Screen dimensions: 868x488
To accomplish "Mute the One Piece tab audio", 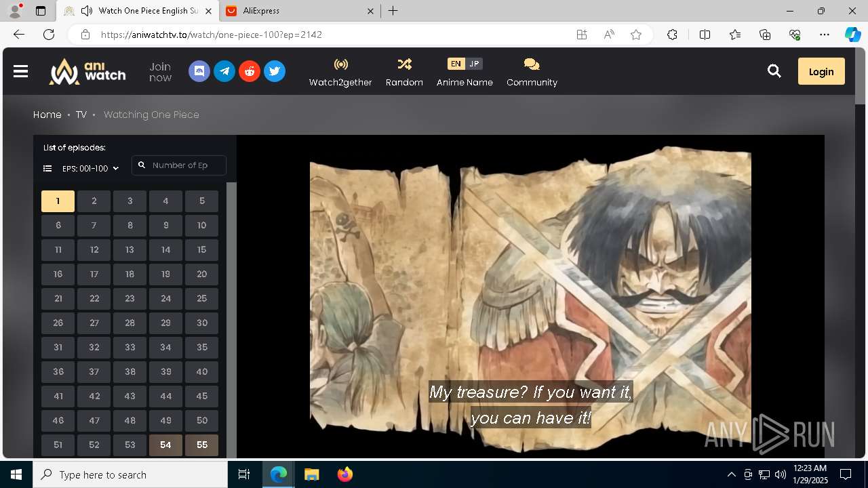I will point(87,11).
